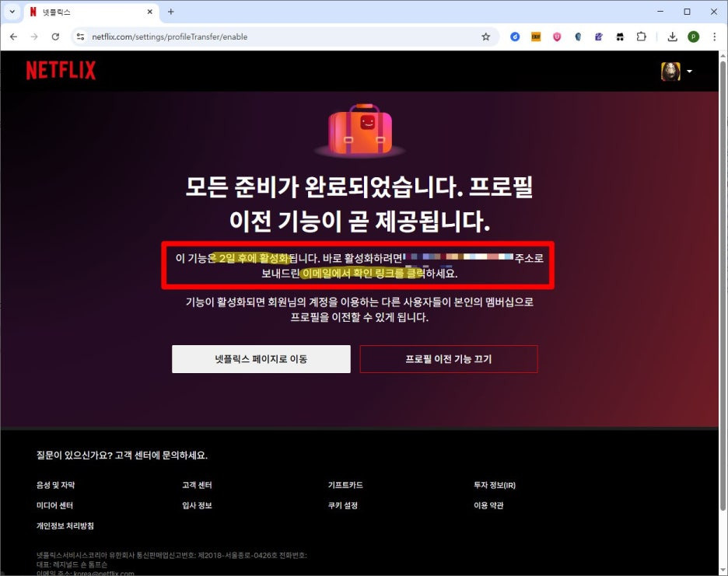Open the tab search dropdown arrow
728x576 pixels.
click(x=12, y=12)
